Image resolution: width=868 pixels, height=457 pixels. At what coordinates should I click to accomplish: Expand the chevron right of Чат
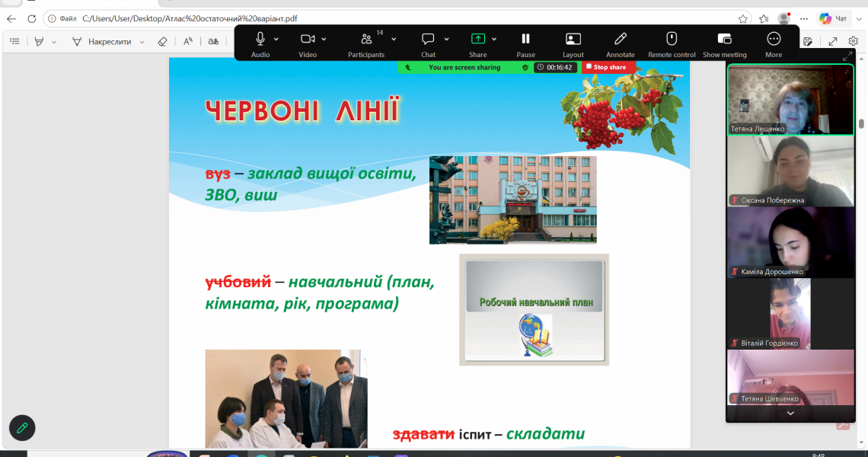point(859,19)
